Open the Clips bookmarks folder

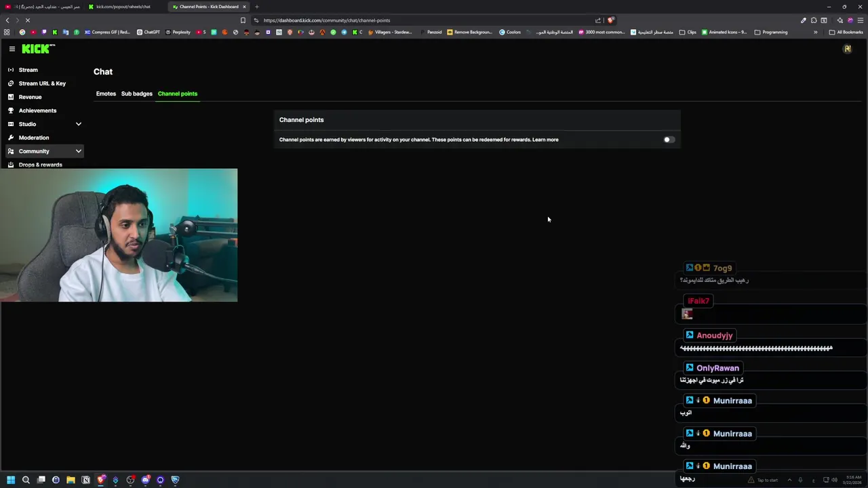[x=688, y=32]
